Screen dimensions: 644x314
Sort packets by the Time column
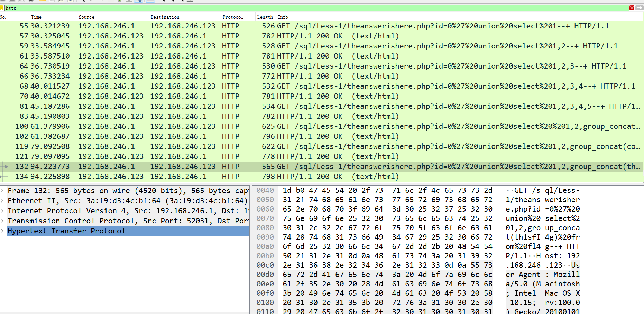coord(53,17)
